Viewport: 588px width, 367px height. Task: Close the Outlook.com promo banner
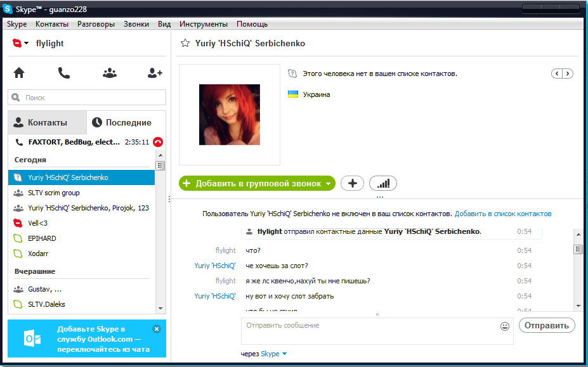[x=157, y=329]
